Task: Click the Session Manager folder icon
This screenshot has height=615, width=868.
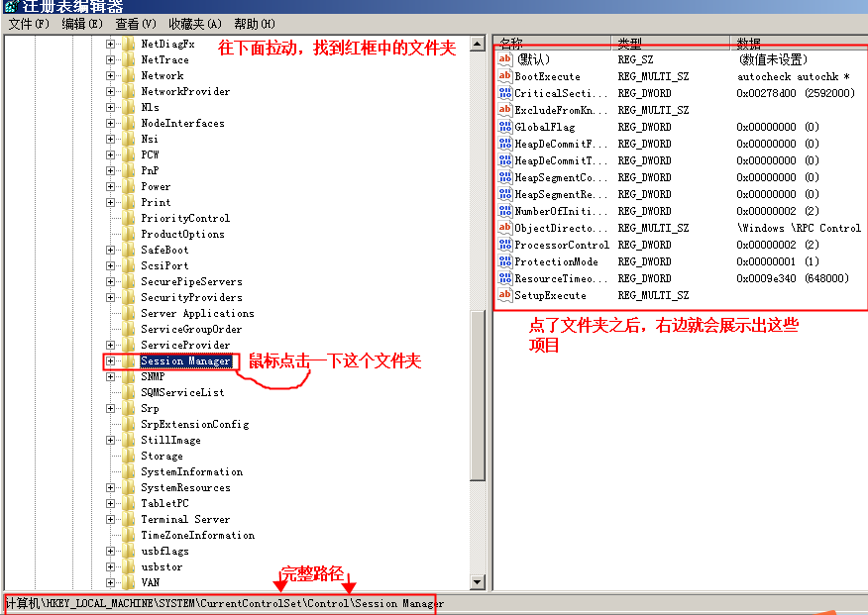Action: pyautogui.click(x=128, y=361)
